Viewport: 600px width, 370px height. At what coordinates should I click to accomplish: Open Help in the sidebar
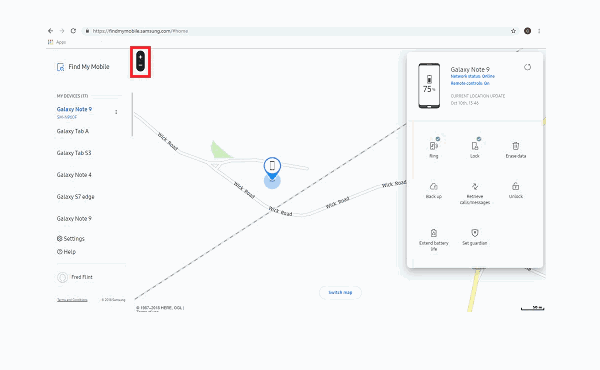[x=66, y=252]
